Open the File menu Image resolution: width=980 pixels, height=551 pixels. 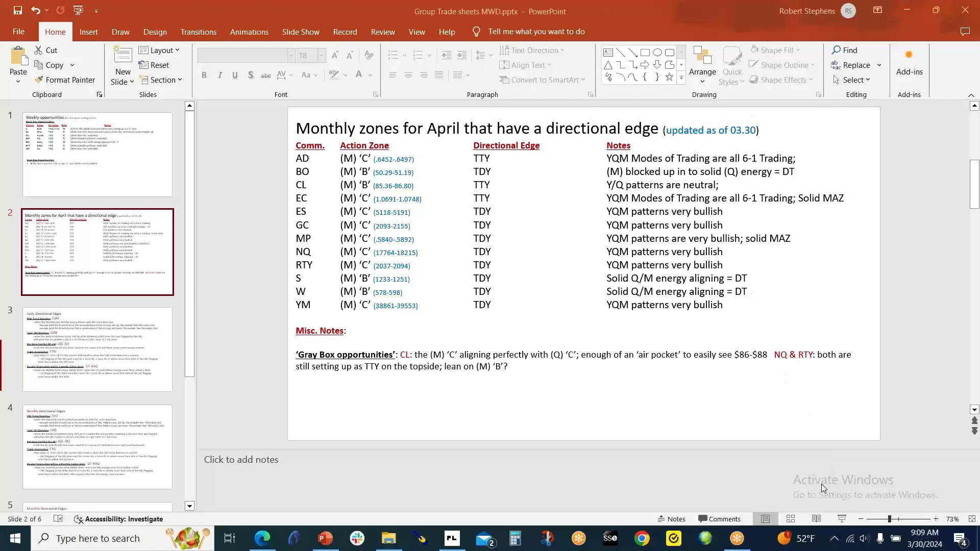coord(18,32)
